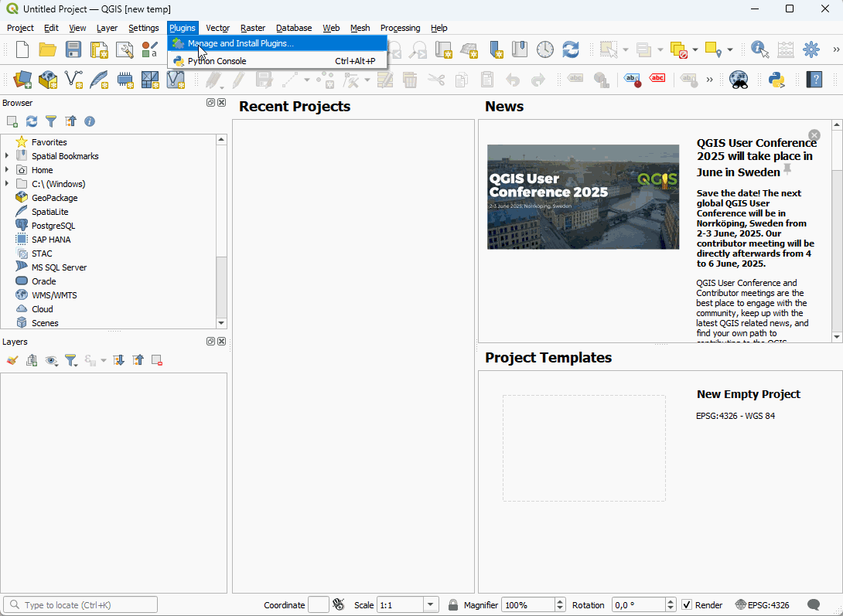843x616 pixels.
Task: Click the New Mesh Layer icon
Action: (150, 80)
